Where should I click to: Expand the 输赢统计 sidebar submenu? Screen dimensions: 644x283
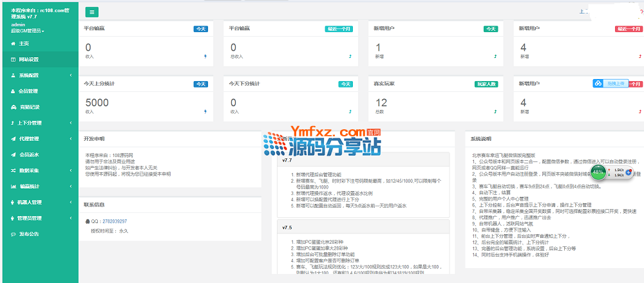(x=70, y=187)
